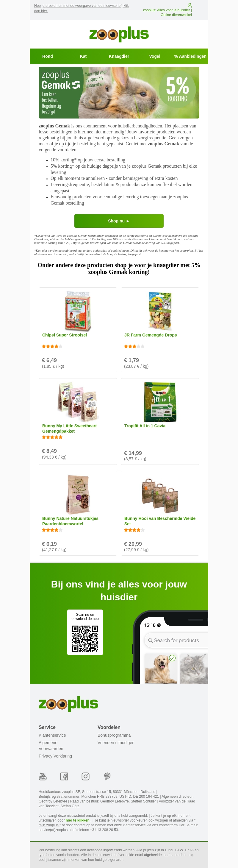This screenshot has height=868, width=238.
Task: Click the Chipsi Super Strooisel product image
Action: click(78, 311)
